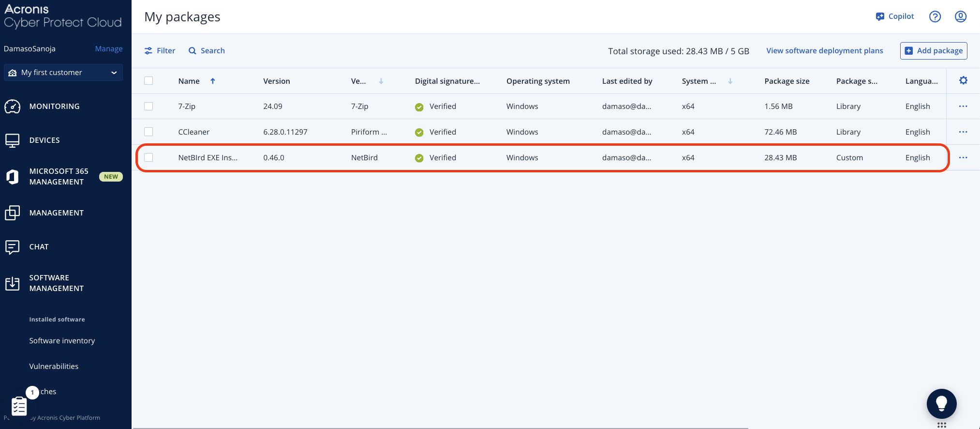Image resolution: width=980 pixels, height=429 pixels.
Task: Open the column settings gear icon
Action: [964, 80]
